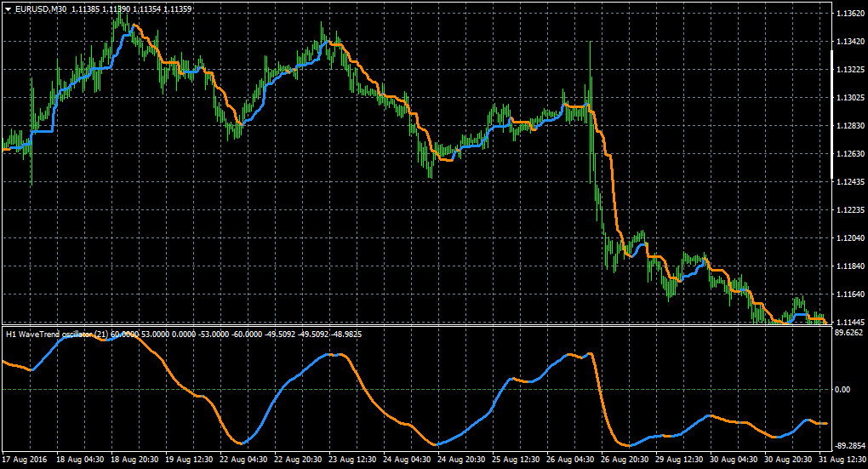Click the triangle arrow beside EURUSD,M30

pos(8,9)
